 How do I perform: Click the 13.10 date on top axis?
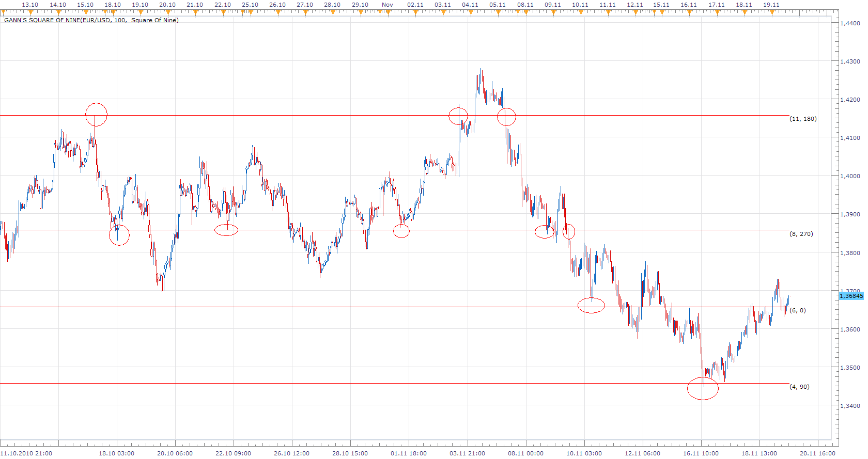pyautogui.click(x=30, y=4)
